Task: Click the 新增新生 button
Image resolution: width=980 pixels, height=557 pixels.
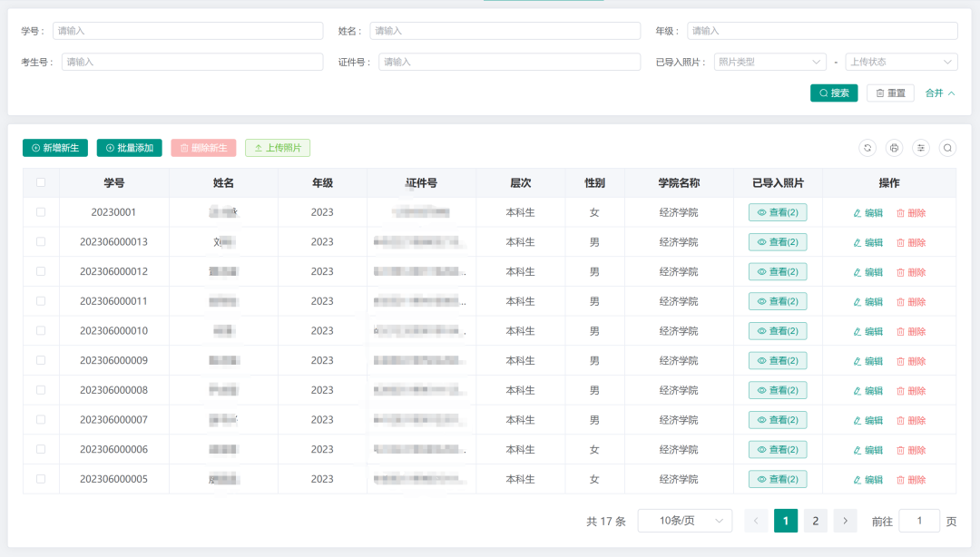Action: click(55, 148)
